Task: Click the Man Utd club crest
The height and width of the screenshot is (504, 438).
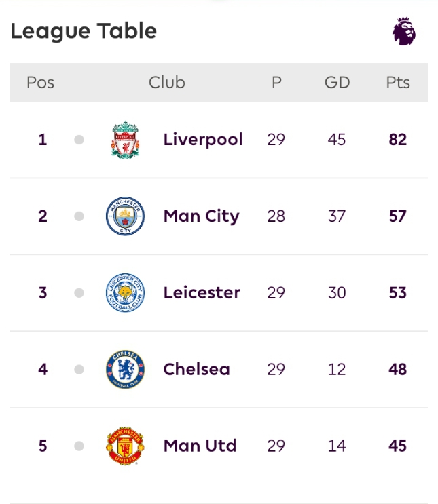Action: [126, 446]
